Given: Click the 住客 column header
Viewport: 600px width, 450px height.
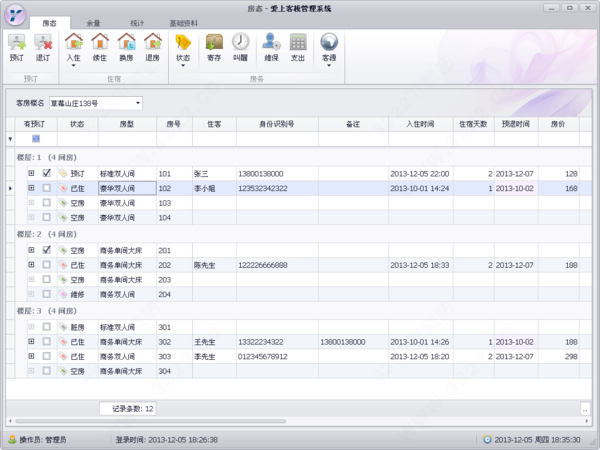Looking at the screenshot, I should [x=214, y=124].
